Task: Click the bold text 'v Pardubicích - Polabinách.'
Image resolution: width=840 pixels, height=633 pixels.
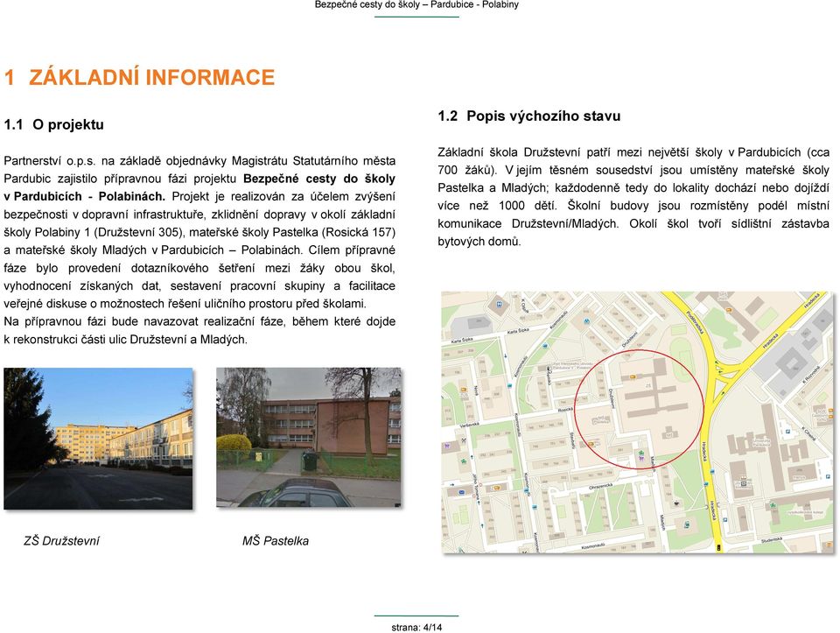Action: [x=85, y=197]
